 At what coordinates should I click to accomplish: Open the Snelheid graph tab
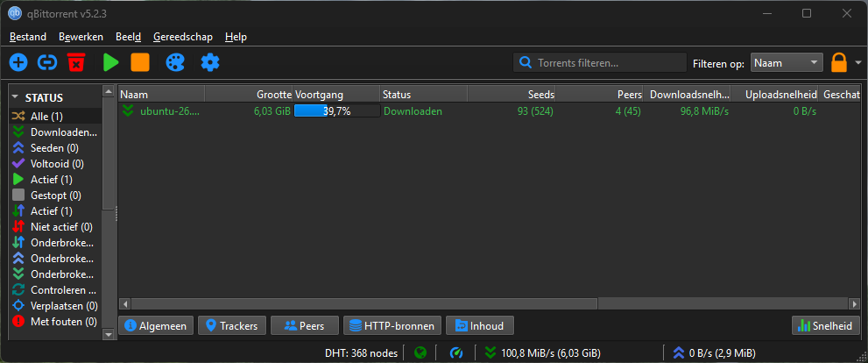pyautogui.click(x=826, y=326)
